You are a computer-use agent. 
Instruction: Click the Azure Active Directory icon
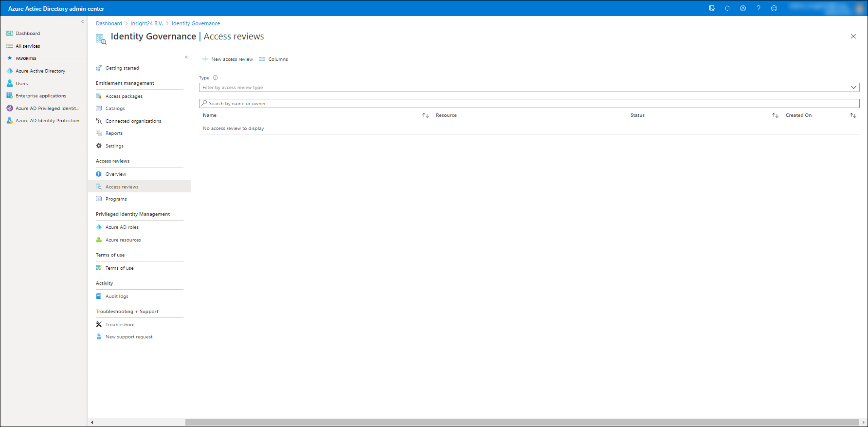click(x=10, y=71)
